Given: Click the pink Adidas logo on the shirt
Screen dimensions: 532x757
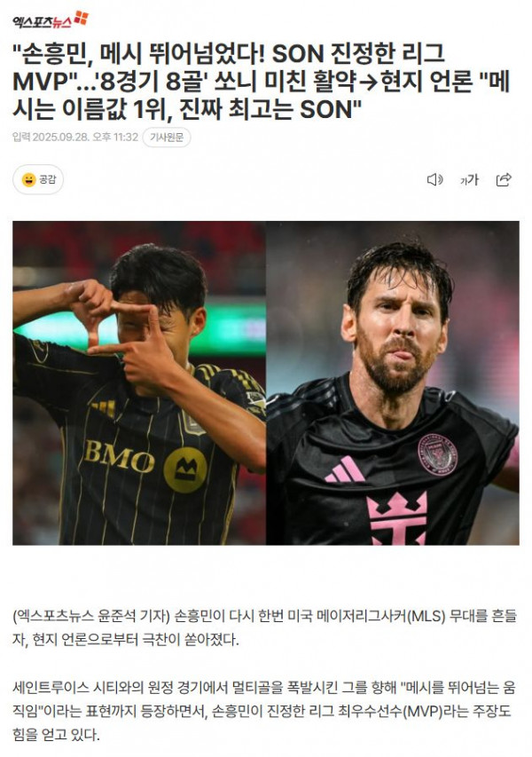Looking at the screenshot, I should tap(345, 470).
